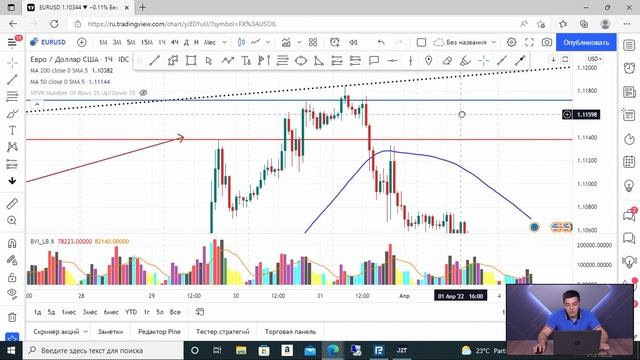
Task: Open the main hamburger menu
Action: point(12,42)
